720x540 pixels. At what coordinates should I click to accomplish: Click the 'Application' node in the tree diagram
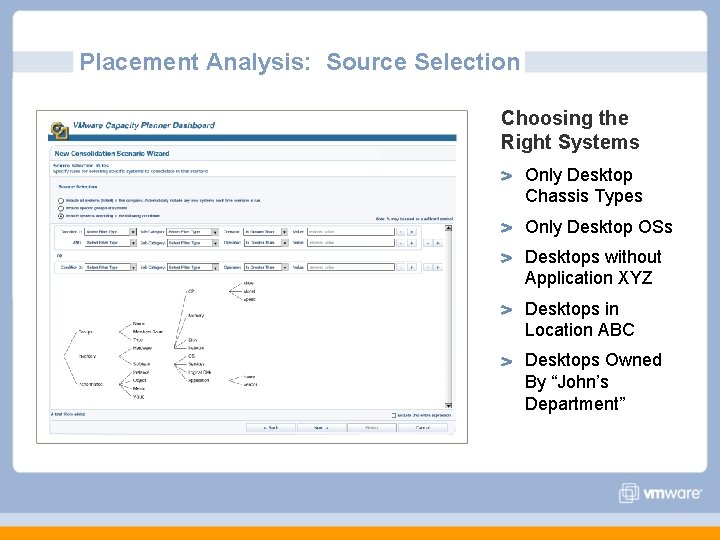pos(198,380)
